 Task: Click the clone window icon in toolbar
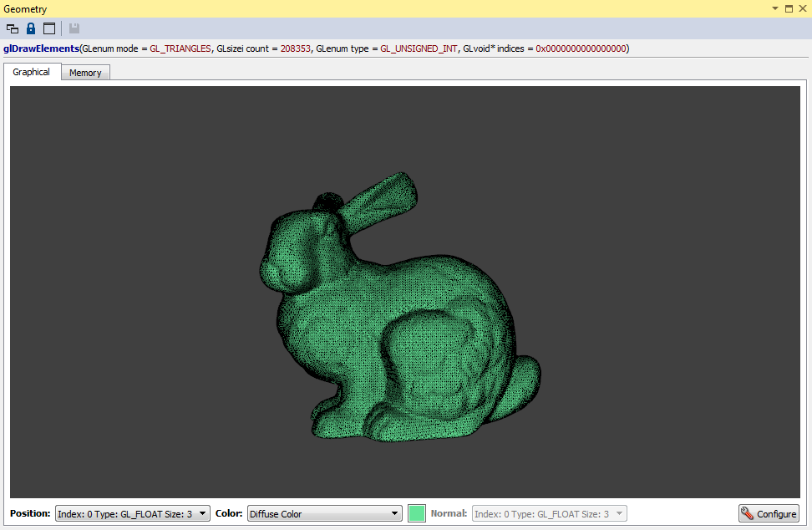[x=13, y=28]
